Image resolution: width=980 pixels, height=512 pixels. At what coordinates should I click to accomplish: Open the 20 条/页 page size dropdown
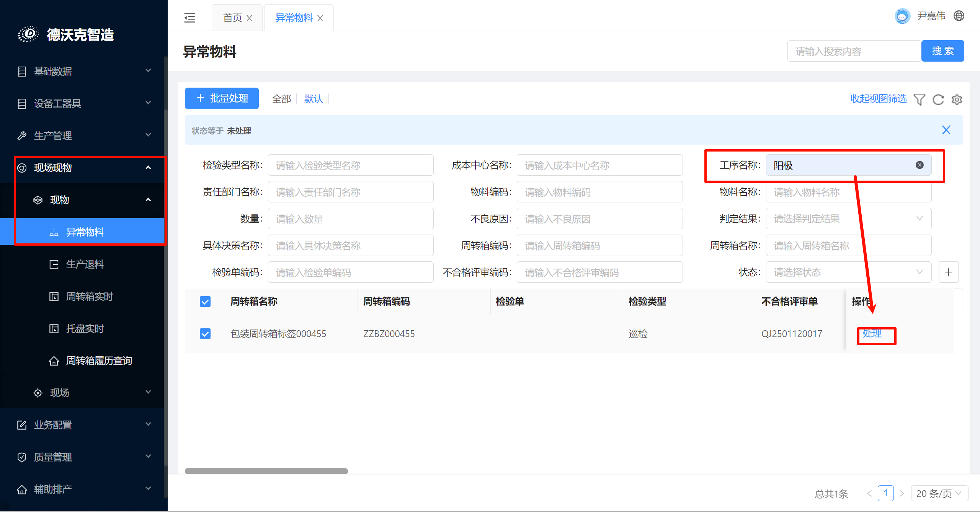pyautogui.click(x=939, y=493)
